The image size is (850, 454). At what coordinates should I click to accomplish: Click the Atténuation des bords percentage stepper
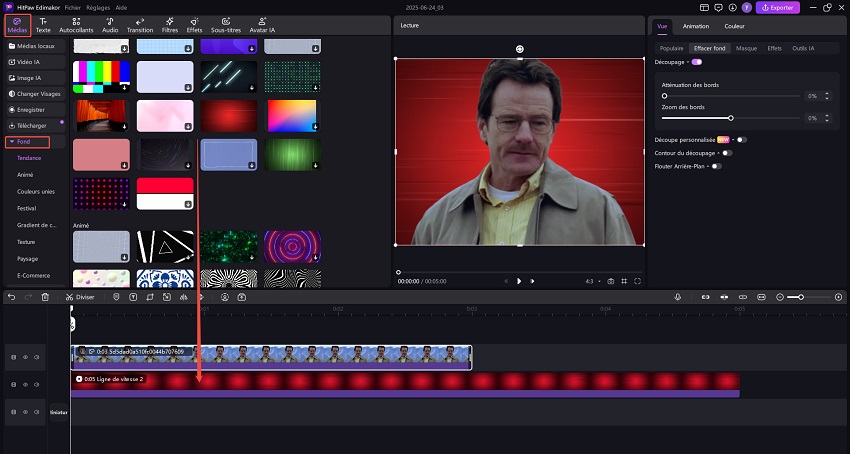(827, 96)
